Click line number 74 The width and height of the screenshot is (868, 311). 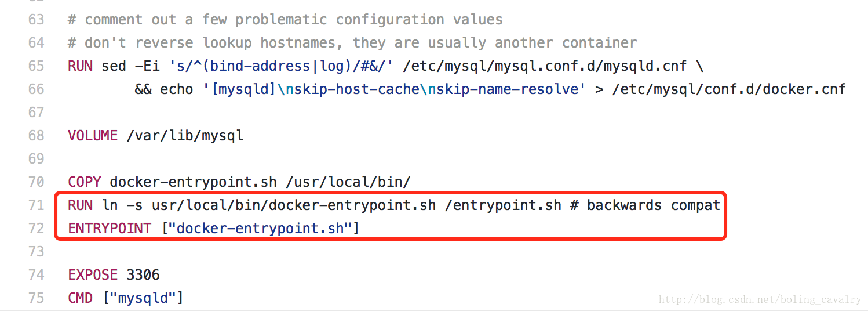36,275
